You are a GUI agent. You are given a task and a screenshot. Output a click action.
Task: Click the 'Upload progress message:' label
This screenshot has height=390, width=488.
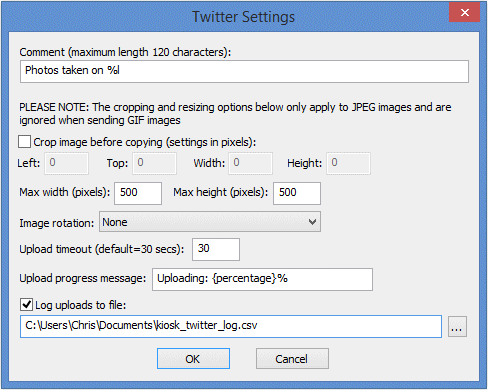pos(83,278)
